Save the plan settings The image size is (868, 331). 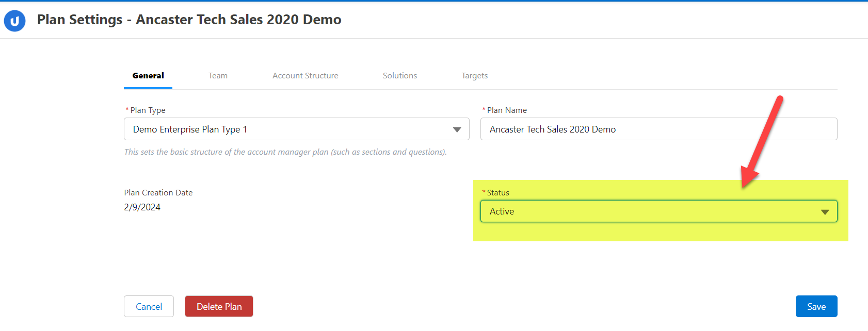pyautogui.click(x=816, y=306)
